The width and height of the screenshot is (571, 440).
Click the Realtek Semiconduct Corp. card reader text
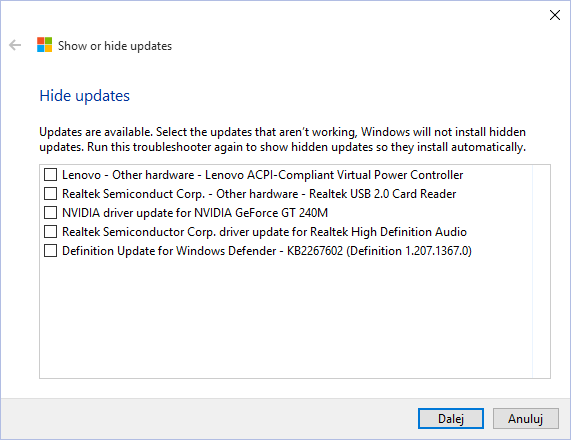259,194
